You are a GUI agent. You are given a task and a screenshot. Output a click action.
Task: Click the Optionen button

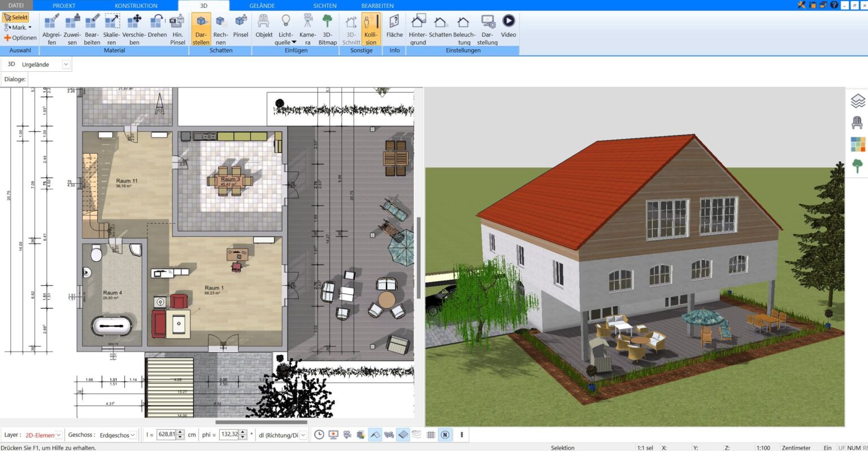coord(20,37)
